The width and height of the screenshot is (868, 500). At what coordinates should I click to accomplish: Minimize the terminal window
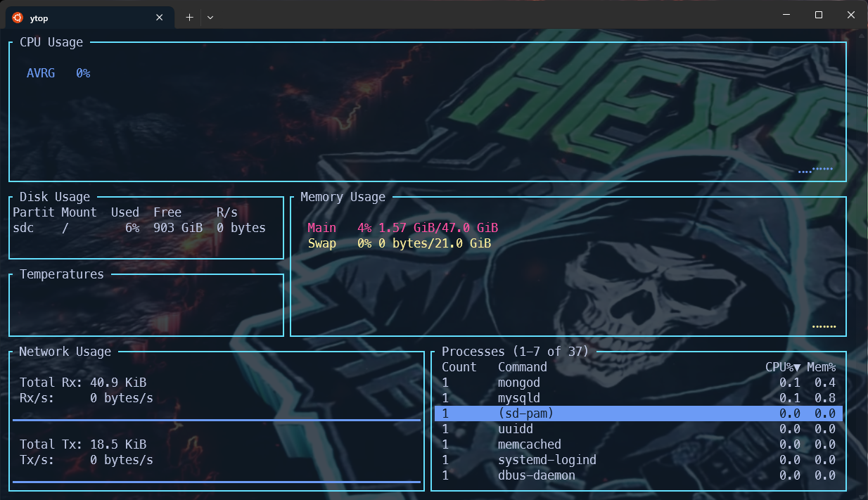pos(786,15)
